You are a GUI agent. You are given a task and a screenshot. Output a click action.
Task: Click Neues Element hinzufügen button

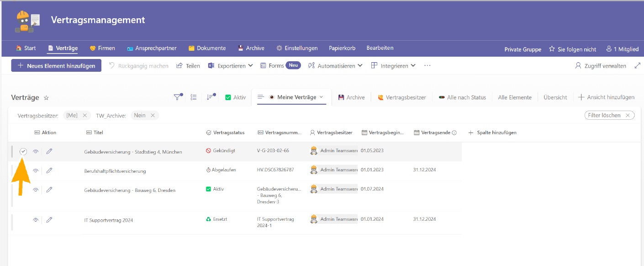(56, 66)
